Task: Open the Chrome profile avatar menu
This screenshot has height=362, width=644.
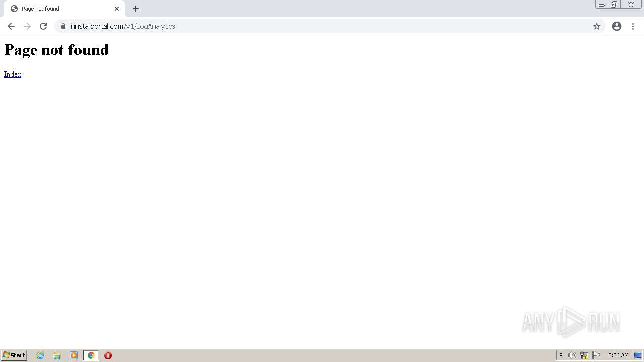Action: click(x=617, y=26)
